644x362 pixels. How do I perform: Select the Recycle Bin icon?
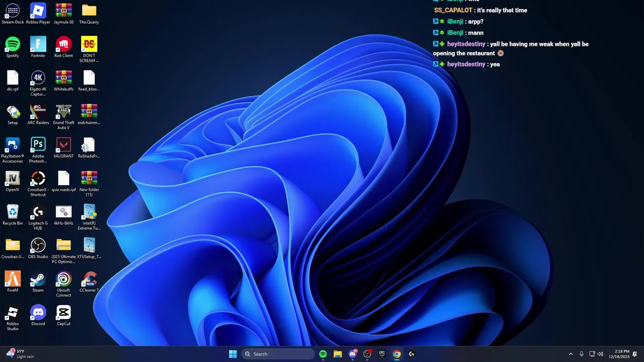pyautogui.click(x=13, y=215)
